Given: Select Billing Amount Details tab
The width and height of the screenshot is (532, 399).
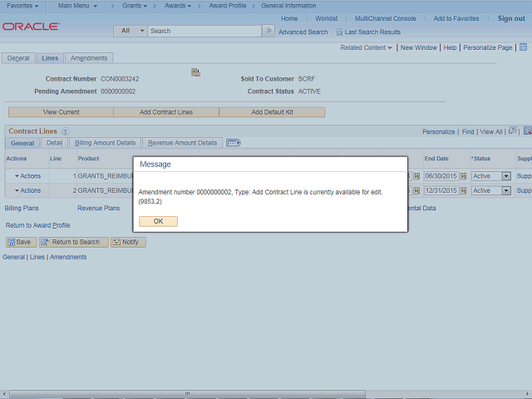Looking at the screenshot, I should tap(106, 143).
